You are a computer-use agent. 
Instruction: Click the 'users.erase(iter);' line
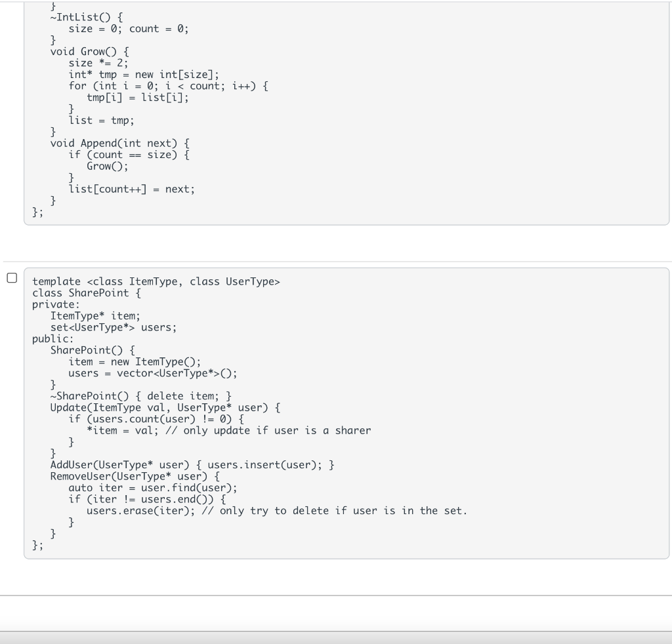click(x=141, y=511)
